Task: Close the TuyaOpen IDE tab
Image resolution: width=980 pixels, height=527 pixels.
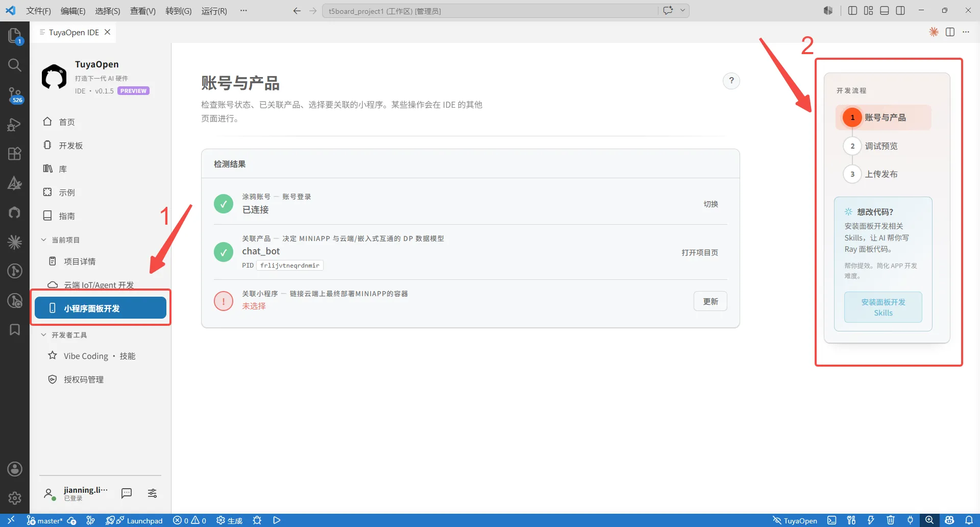Action: (107, 32)
